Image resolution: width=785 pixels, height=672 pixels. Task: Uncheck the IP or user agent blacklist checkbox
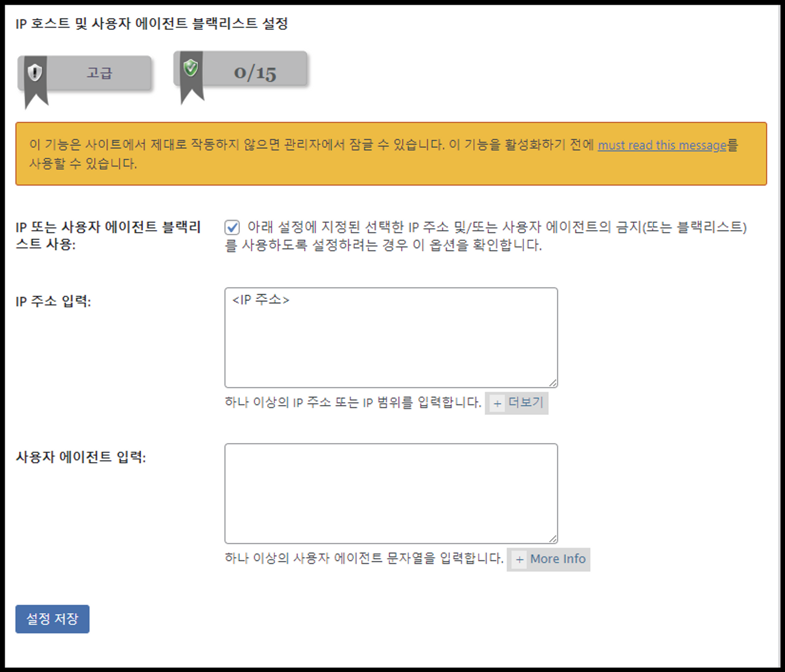pos(232,227)
